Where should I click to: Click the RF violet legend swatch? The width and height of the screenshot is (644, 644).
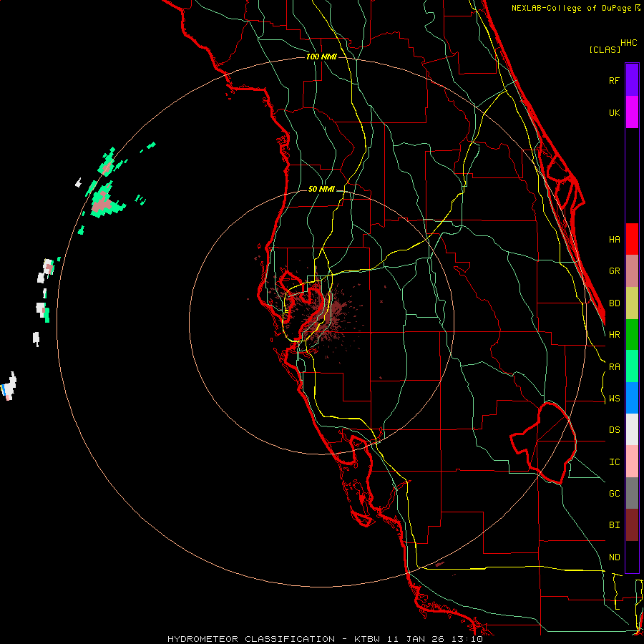tap(632, 80)
